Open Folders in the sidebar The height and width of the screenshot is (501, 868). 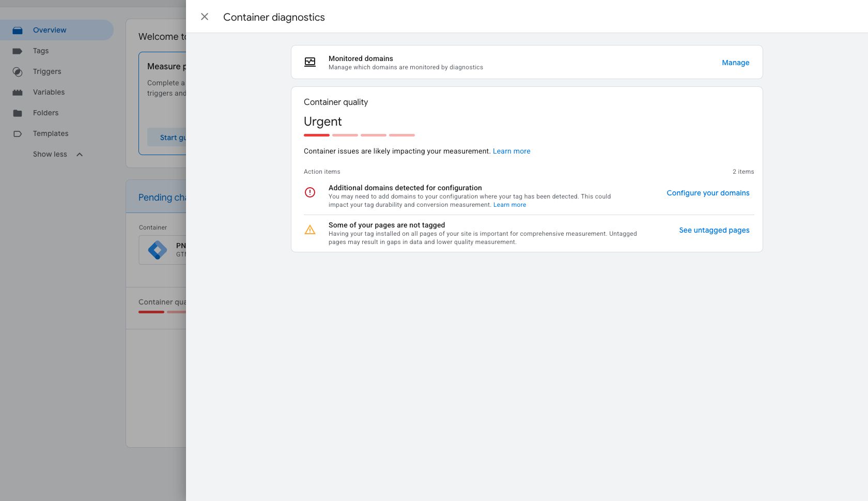pos(45,113)
